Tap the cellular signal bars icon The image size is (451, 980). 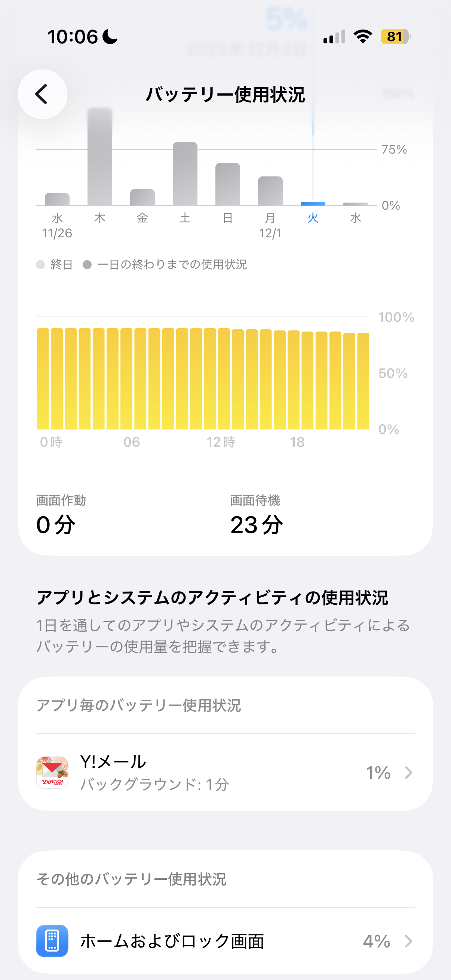click(x=334, y=37)
